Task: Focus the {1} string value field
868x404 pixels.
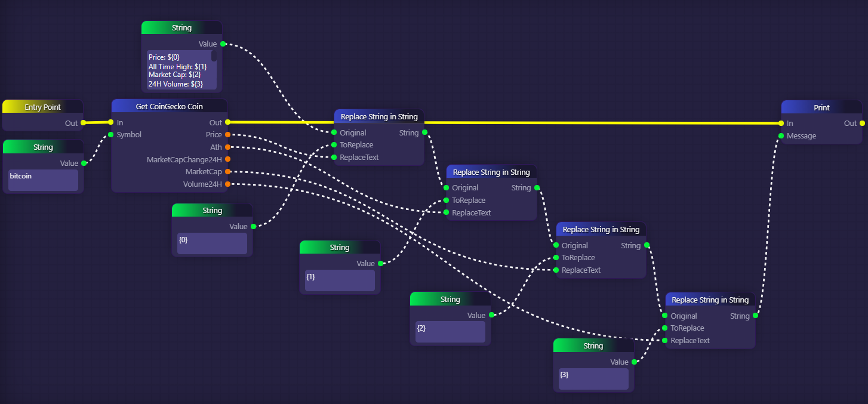Action: coord(340,280)
